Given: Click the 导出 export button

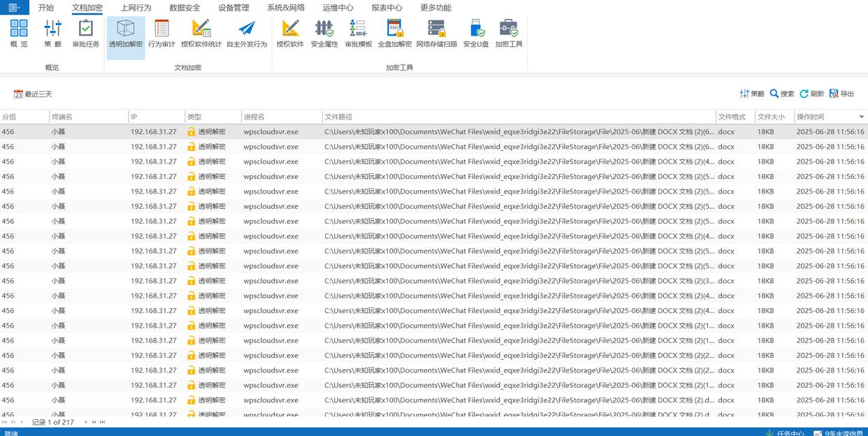Looking at the screenshot, I should tap(842, 94).
